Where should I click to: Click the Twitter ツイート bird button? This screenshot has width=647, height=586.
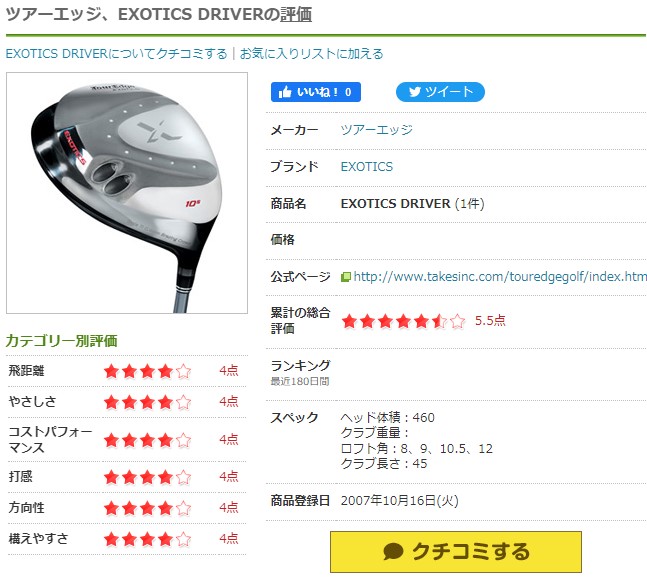click(440, 92)
